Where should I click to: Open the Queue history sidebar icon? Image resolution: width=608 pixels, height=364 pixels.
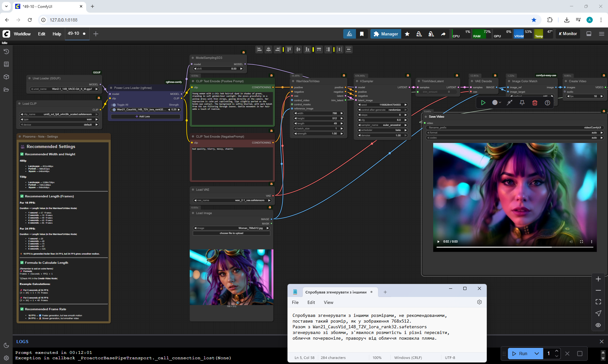point(6,52)
